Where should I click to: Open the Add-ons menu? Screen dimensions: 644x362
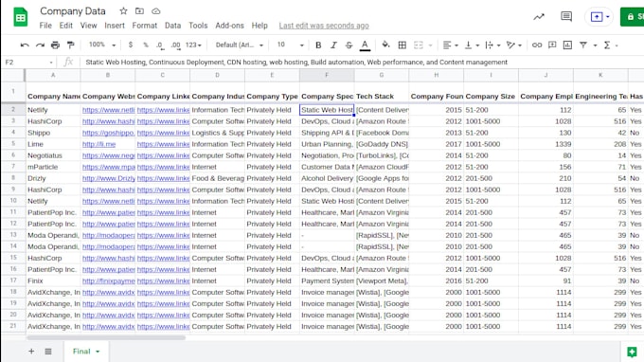coord(229,26)
